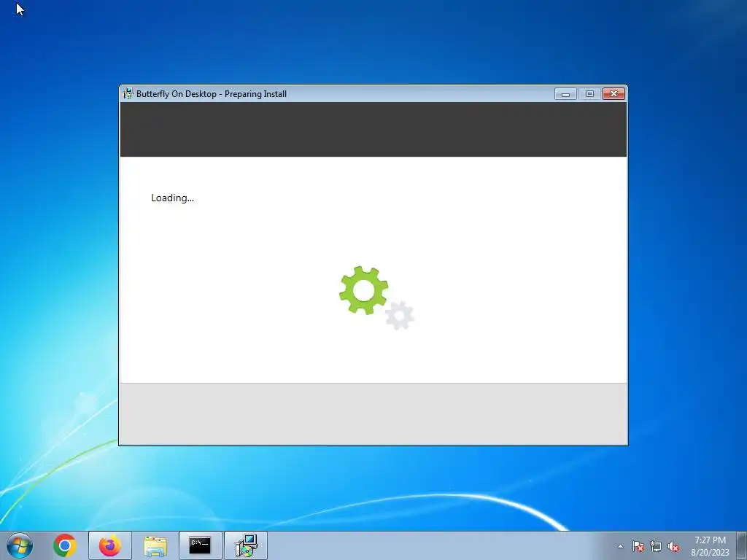This screenshot has height=560, width=747.
Task: Click the 'Butterfly On Desktop - Preparing Install' title
Action: [212, 94]
